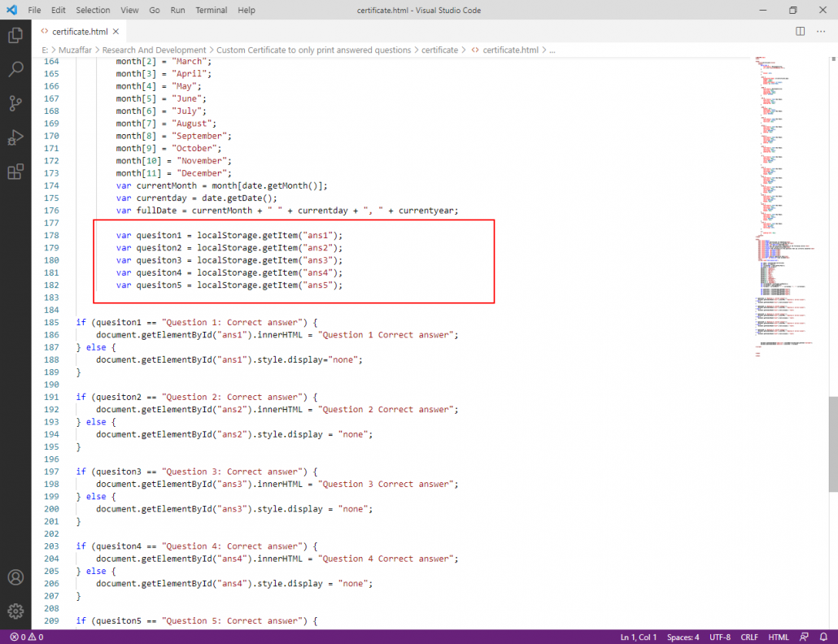838x644 pixels.
Task: Open the More Actions ellipsis in editor
Action: click(820, 31)
